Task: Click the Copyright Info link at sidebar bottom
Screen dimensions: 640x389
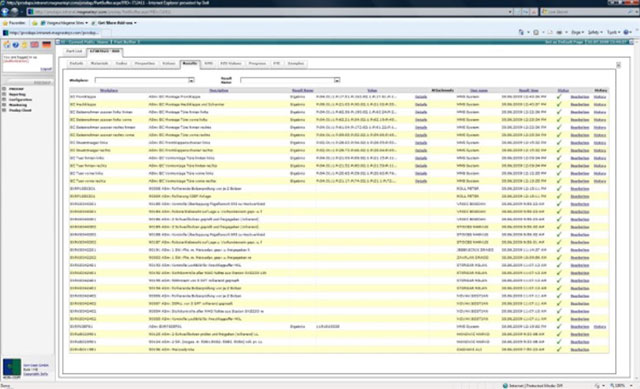Action: (x=36, y=374)
